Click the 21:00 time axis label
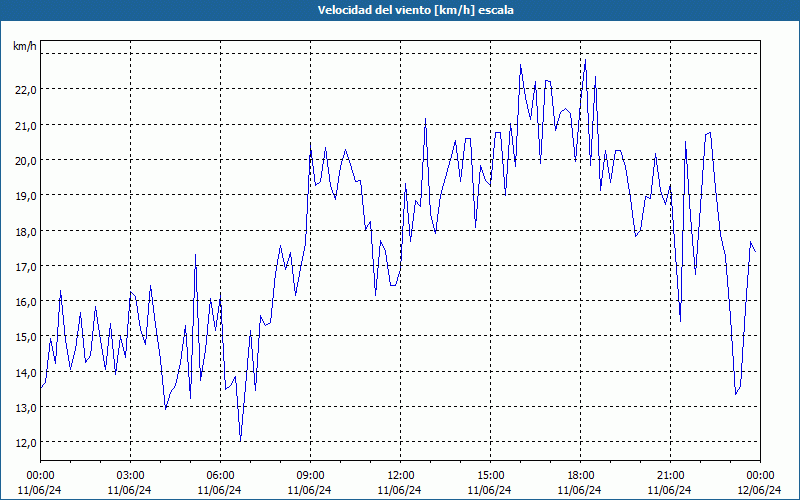The image size is (800, 500). (x=670, y=476)
